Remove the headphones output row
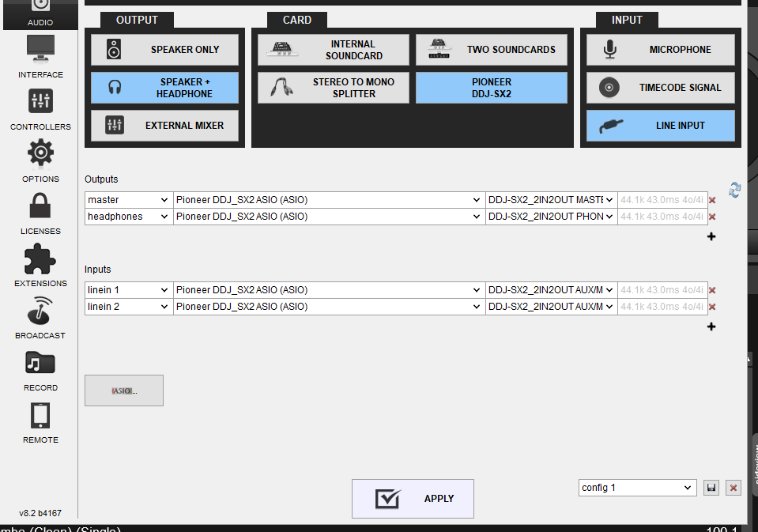 pos(712,216)
